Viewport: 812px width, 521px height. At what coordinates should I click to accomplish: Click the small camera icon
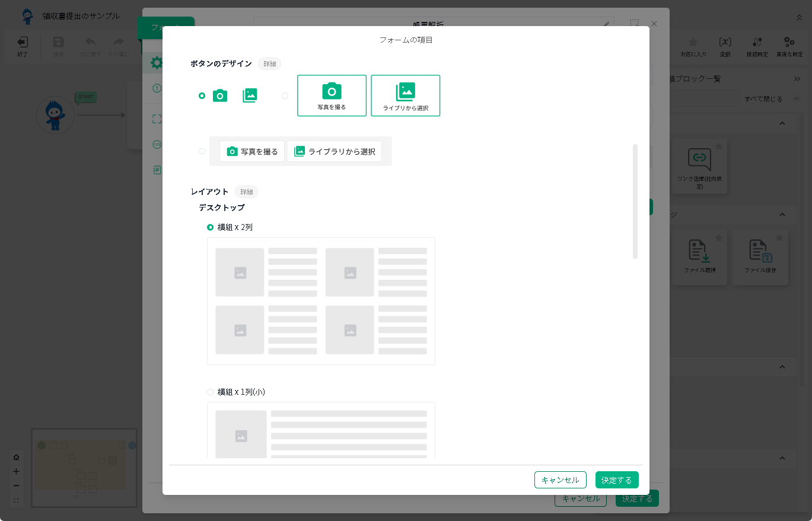(220, 95)
